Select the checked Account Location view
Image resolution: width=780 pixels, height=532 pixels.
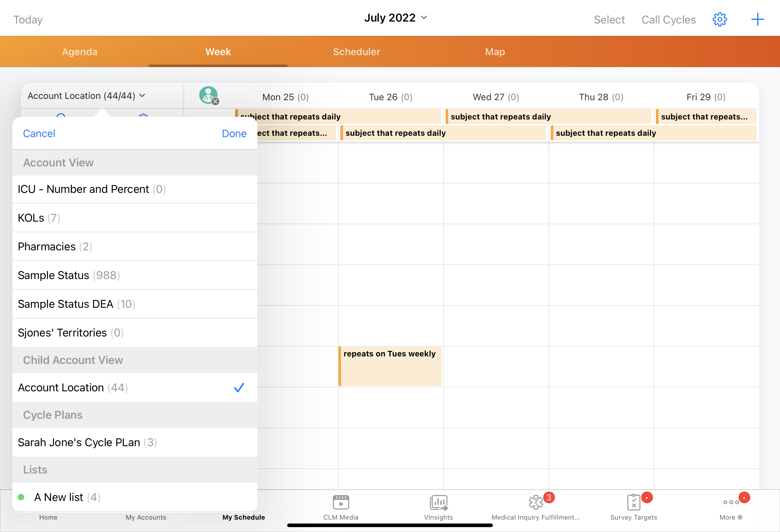click(x=135, y=387)
